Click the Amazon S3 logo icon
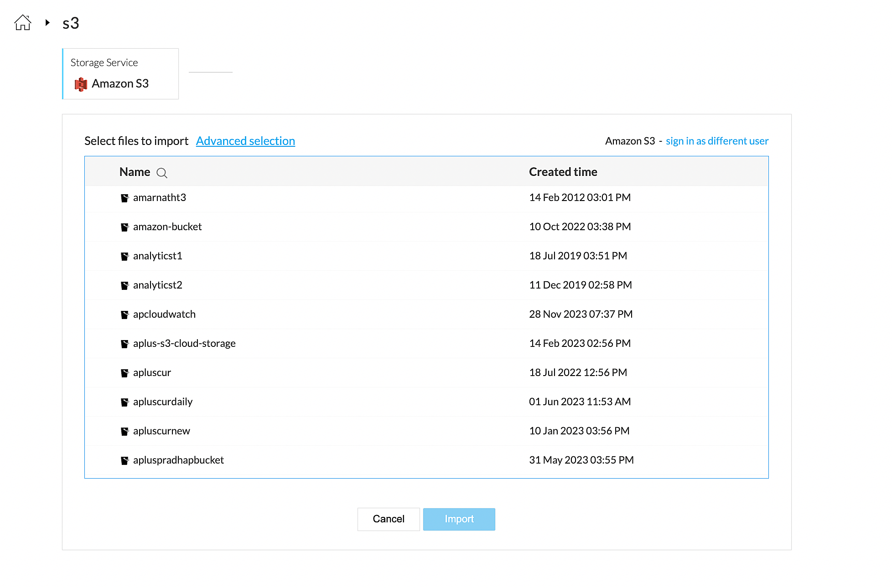This screenshot has height=588, width=892. tap(81, 84)
